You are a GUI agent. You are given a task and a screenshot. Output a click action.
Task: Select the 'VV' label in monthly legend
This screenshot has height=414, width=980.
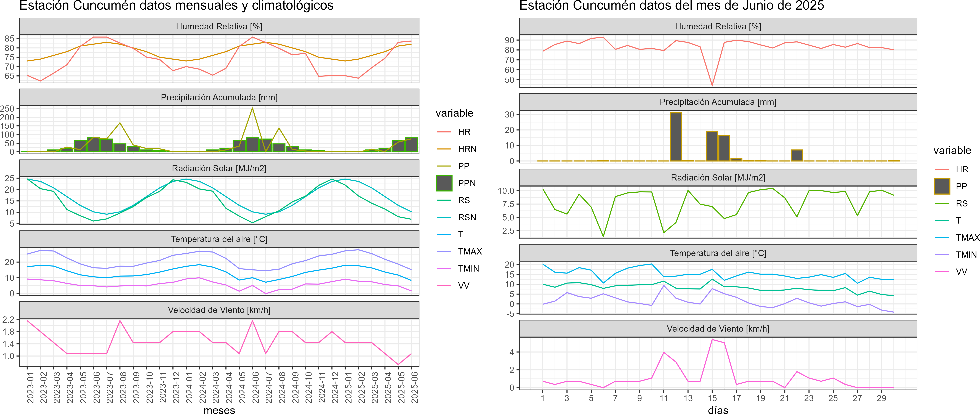click(464, 286)
